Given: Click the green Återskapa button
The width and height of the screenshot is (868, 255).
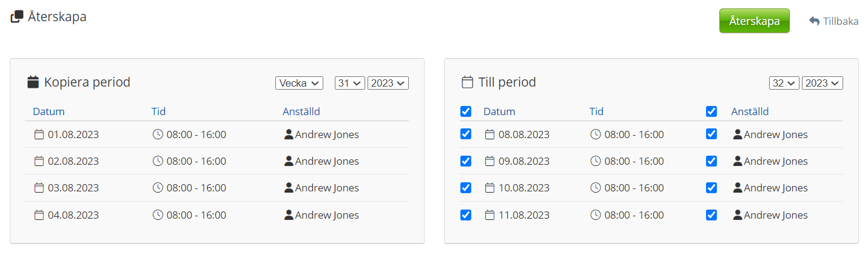Looking at the screenshot, I should pyautogui.click(x=754, y=21).
